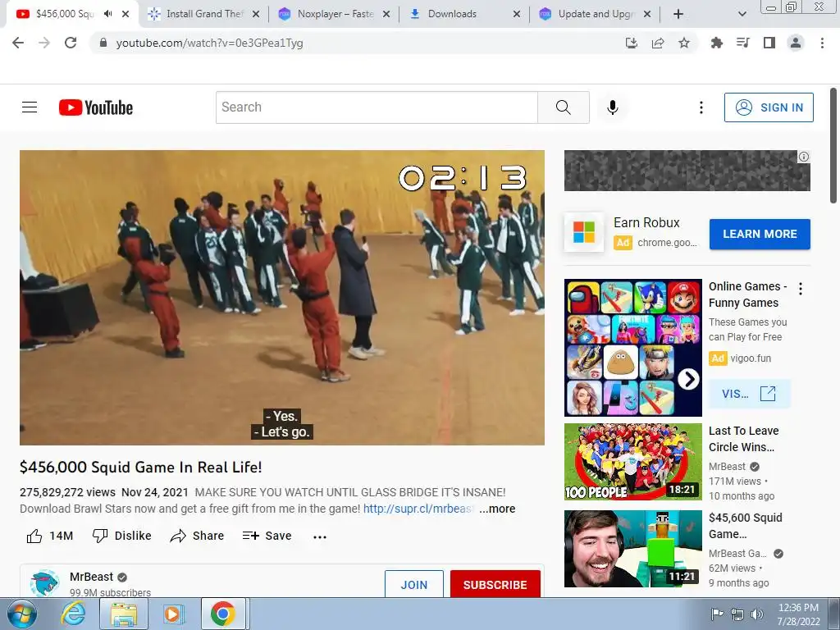840x630 pixels.
Task: Join the MrBeast channel membership
Action: [x=414, y=584]
